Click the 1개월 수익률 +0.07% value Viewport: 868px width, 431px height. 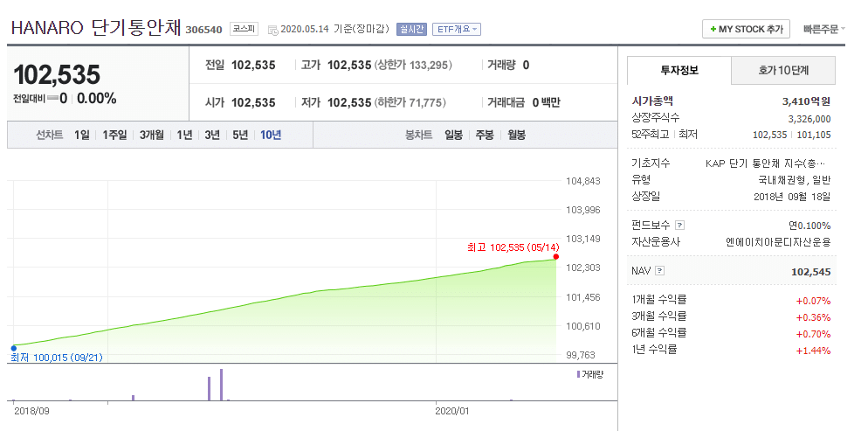(813, 301)
